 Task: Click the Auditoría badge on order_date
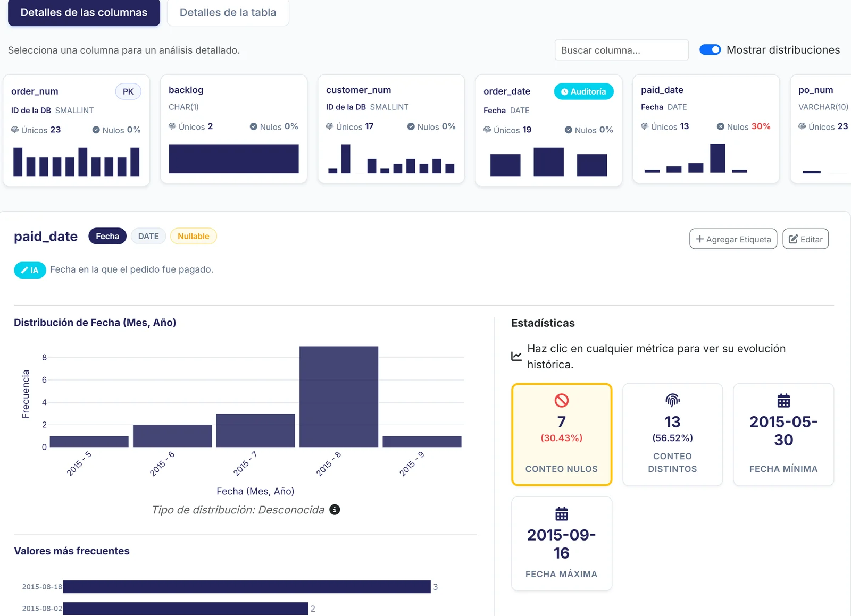tap(583, 91)
